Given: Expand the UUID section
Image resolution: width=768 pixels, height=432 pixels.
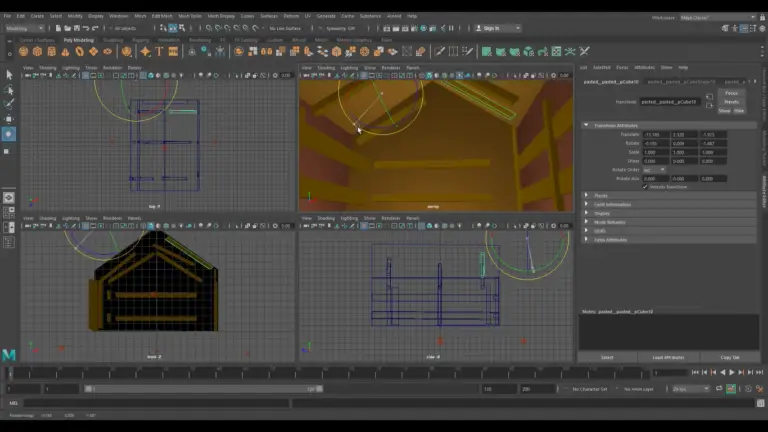Looking at the screenshot, I should (x=586, y=231).
